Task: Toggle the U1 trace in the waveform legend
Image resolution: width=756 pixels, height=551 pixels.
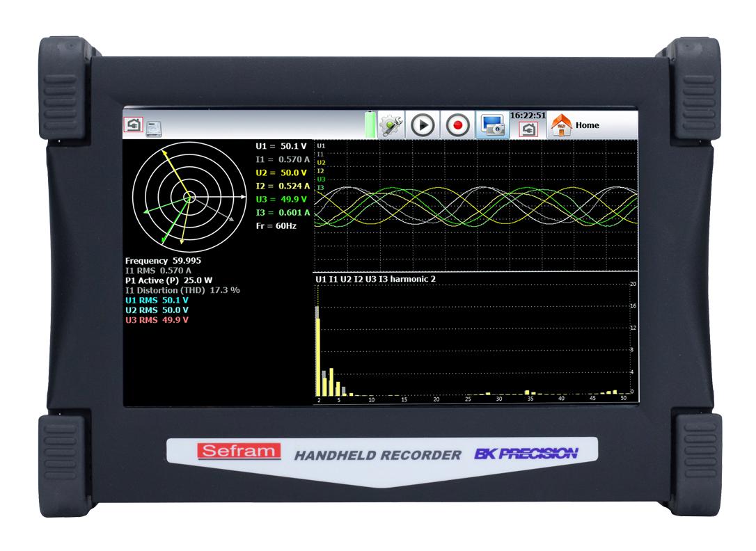Action: [x=320, y=145]
